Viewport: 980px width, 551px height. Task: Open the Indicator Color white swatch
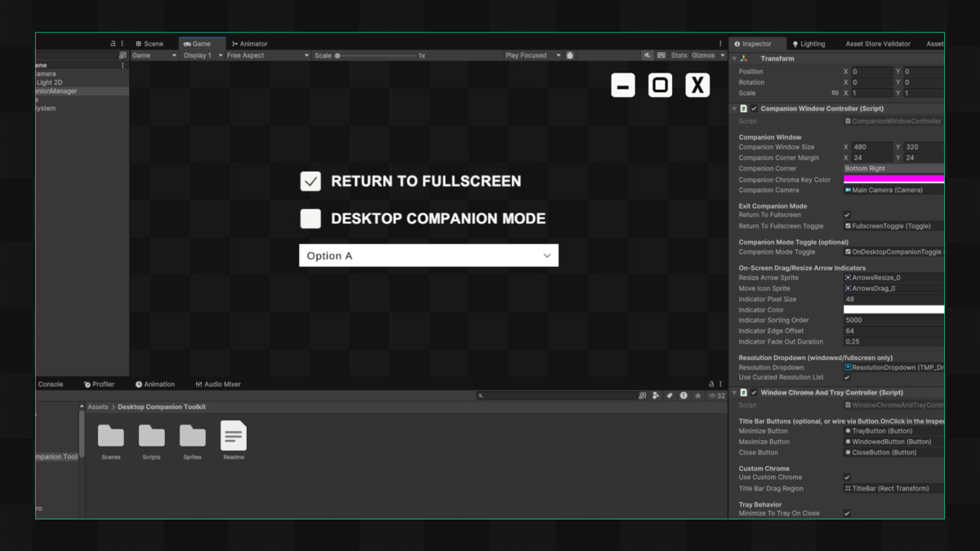click(893, 310)
